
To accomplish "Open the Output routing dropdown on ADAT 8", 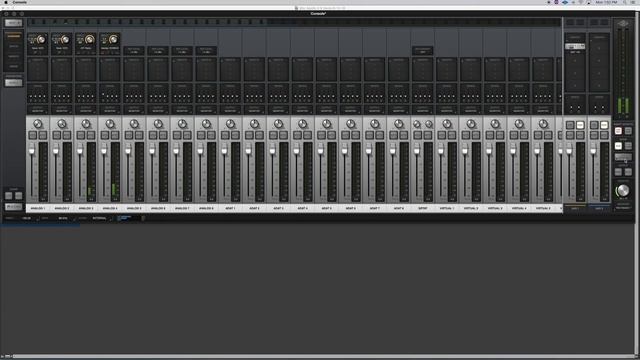I will pos(398,109).
